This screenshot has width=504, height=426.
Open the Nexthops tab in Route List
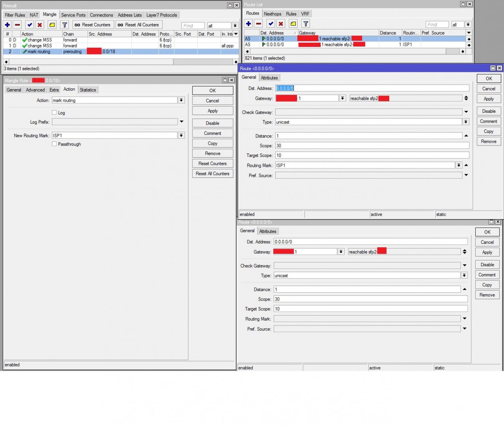[x=273, y=14]
